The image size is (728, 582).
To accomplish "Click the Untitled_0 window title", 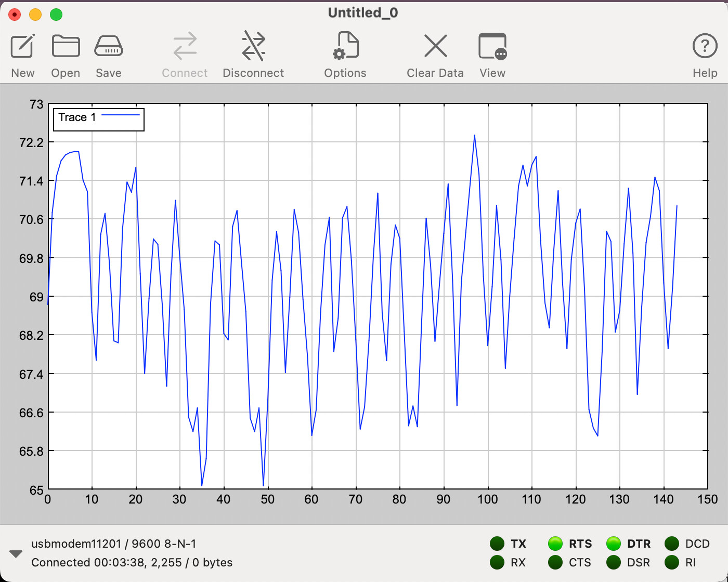I will [x=363, y=12].
